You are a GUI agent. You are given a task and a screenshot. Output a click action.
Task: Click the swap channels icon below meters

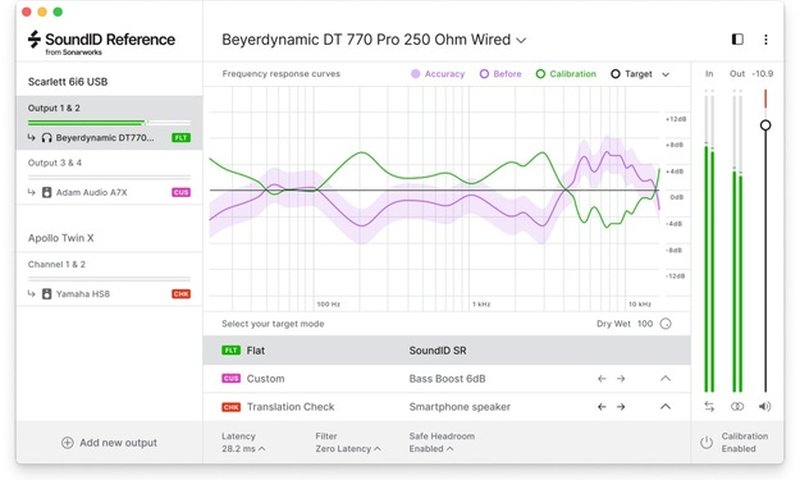[709, 406]
